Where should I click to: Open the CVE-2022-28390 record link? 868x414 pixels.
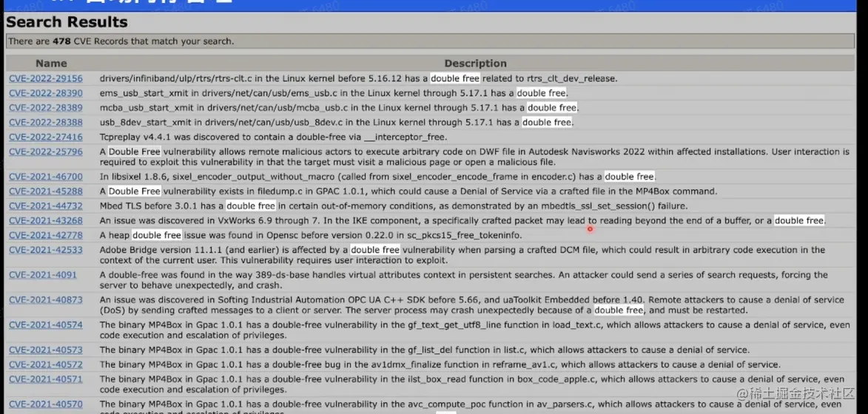coord(45,93)
